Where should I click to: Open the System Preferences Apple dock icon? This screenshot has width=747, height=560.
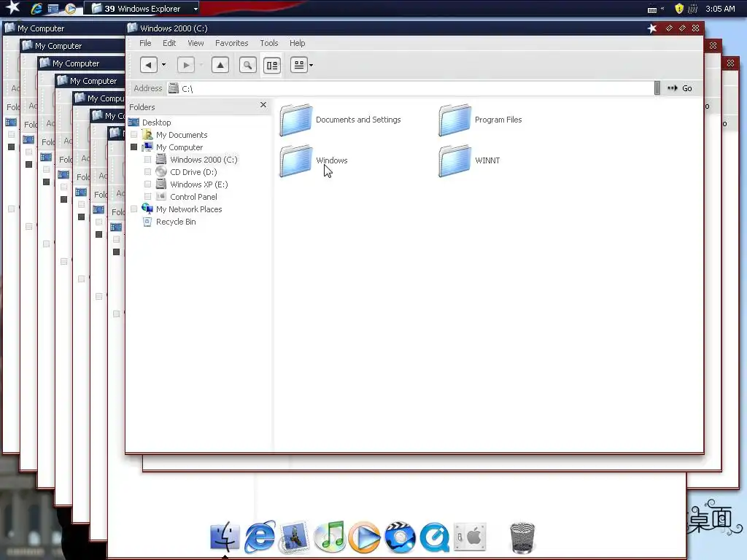point(470,537)
